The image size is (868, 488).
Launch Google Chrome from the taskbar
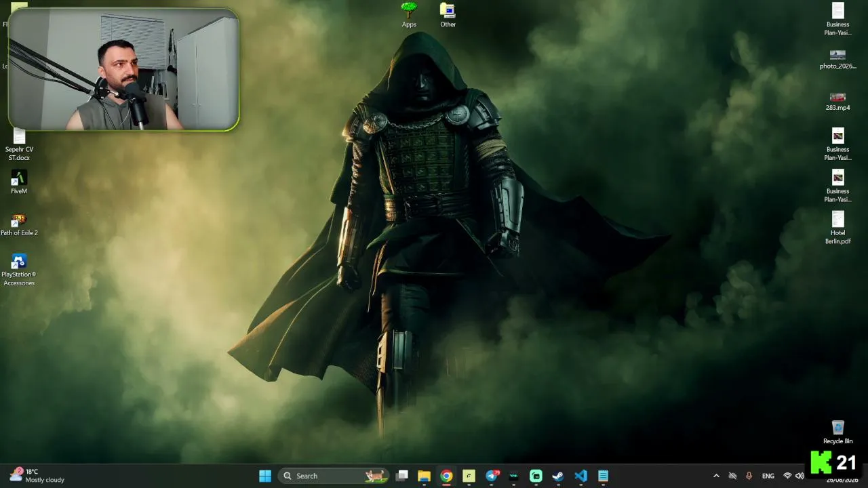[x=446, y=476]
